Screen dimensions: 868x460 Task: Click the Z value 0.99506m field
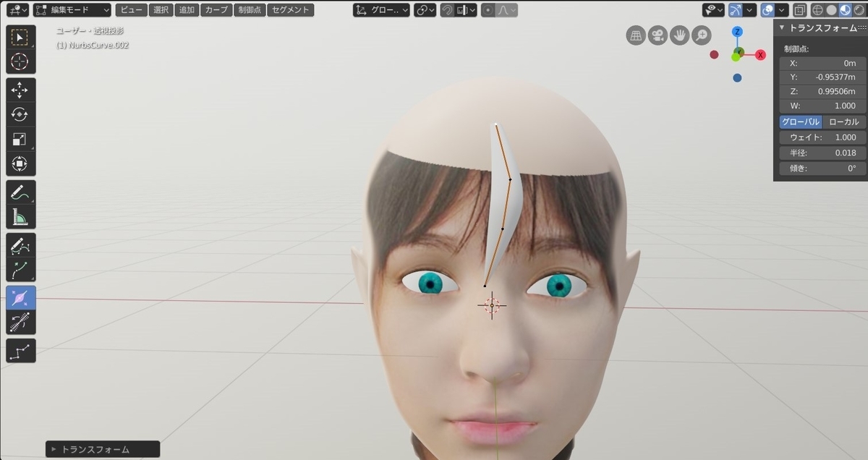tap(822, 91)
